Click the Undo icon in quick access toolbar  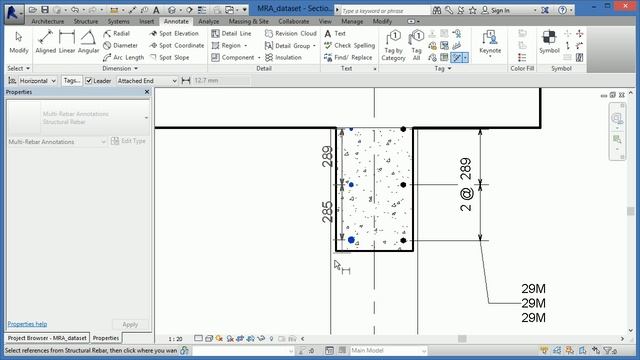[x=74, y=9]
